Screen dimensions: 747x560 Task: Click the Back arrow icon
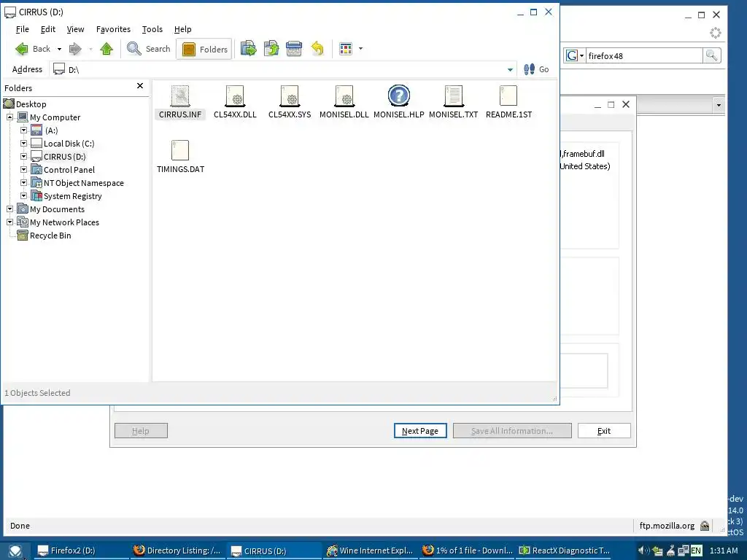22,49
